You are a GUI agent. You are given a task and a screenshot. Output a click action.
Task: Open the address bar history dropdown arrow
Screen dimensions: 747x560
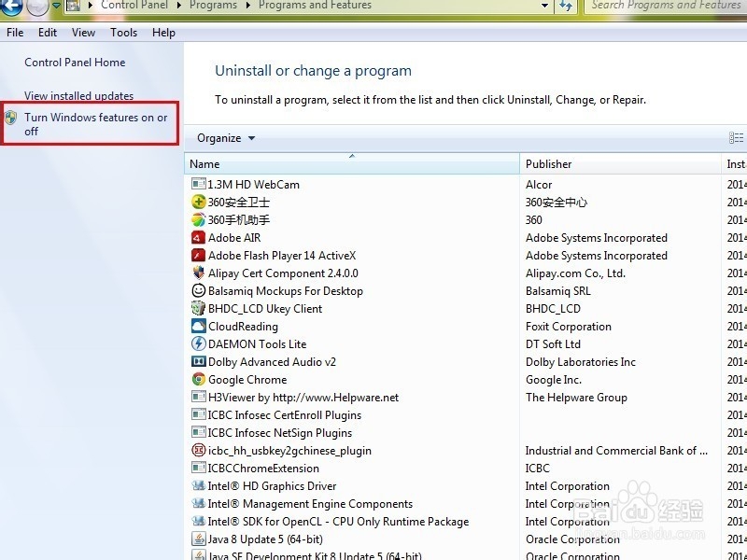pos(544,6)
